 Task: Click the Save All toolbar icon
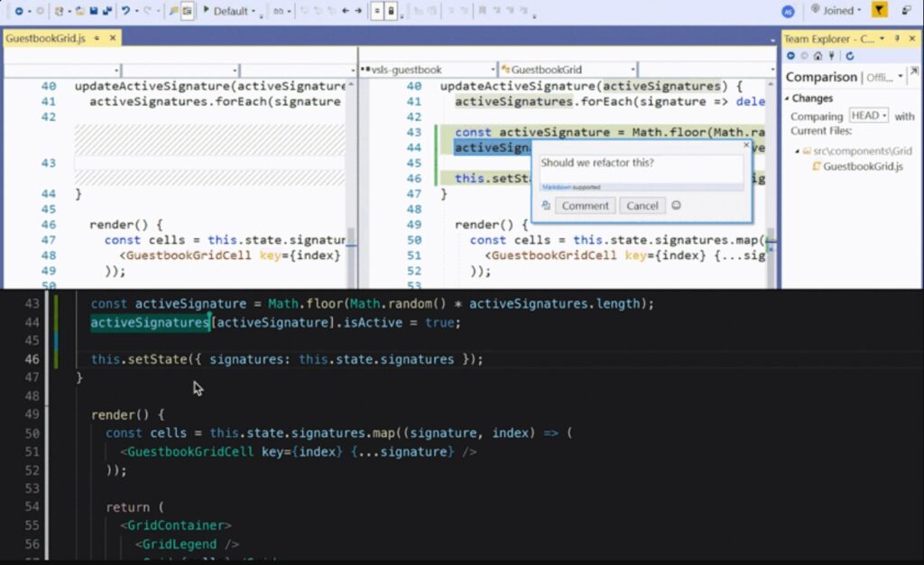coord(107,10)
